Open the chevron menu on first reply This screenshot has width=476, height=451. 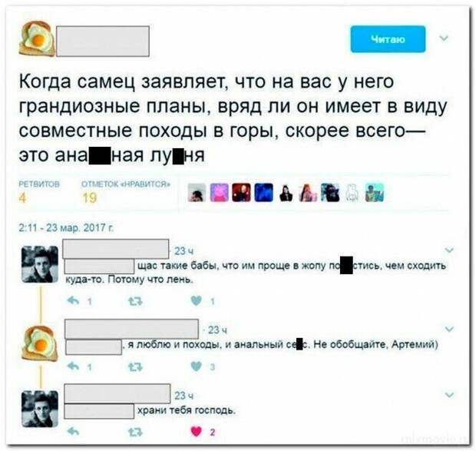point(449,250)
